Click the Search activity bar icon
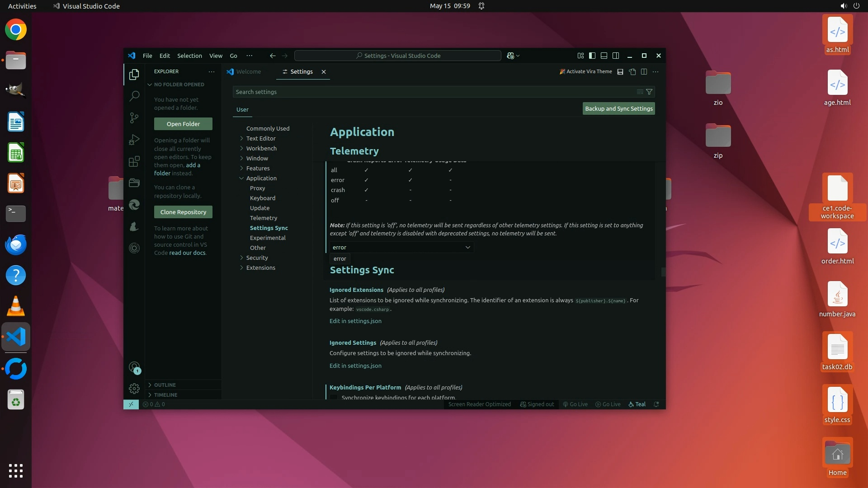Image resolution: width=868 pixels, height=488 pixels. (x=134, y=96)
